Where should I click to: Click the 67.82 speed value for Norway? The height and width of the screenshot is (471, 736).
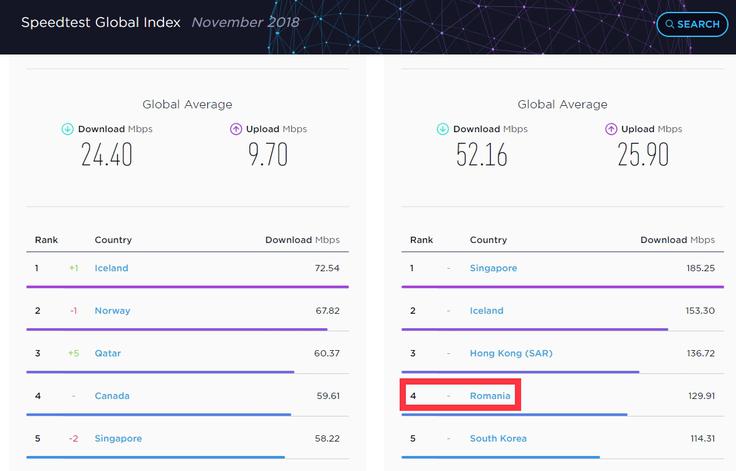(327, 311)
